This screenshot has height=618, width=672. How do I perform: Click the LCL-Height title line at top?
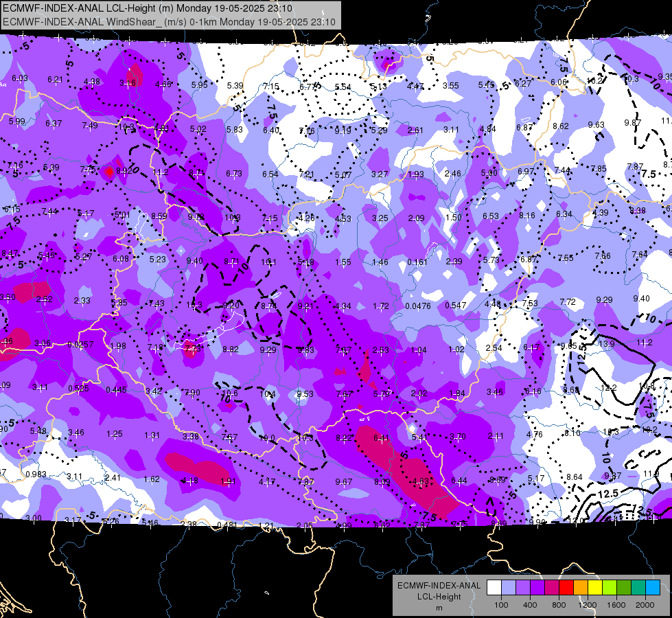click(x=148, y=8)
